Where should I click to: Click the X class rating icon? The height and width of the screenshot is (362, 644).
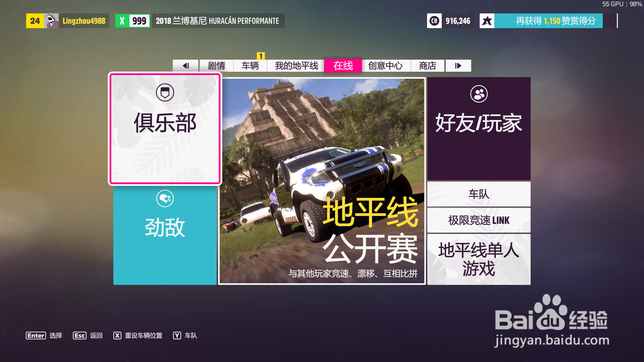(122, 21)
